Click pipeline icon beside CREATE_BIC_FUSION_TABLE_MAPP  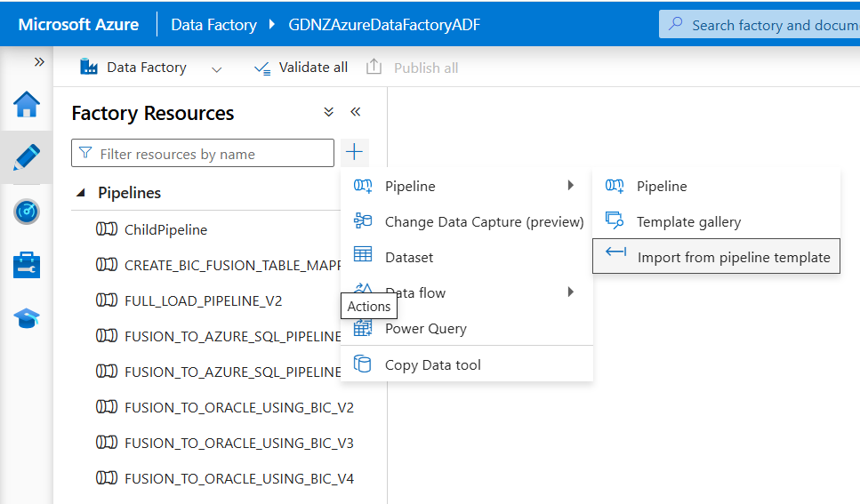(x=107, y=265)
